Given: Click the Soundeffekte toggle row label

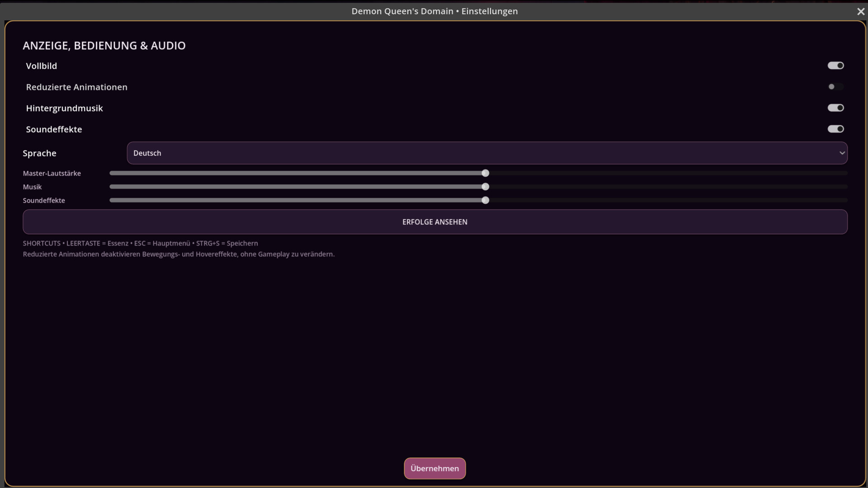Looking at the screenshot, I should coord(54,130).
